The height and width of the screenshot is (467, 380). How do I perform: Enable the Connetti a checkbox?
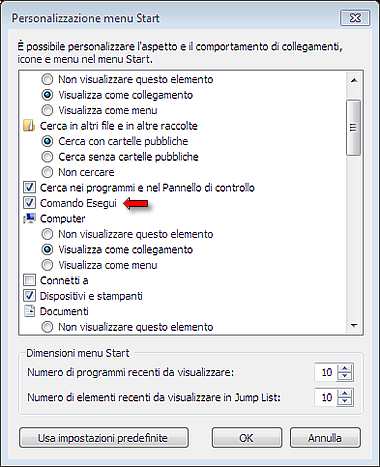point(29,280)
